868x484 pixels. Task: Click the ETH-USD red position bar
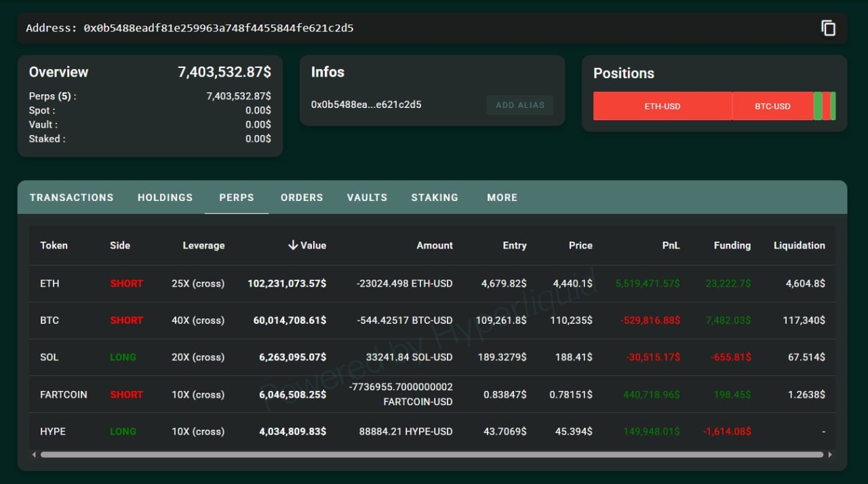pos(662,106)
